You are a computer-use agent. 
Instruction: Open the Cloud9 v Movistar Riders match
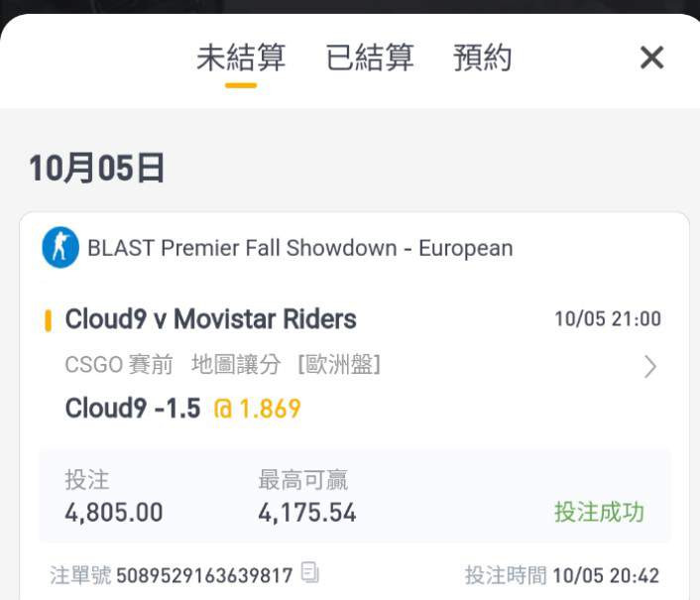click(211, 318)
